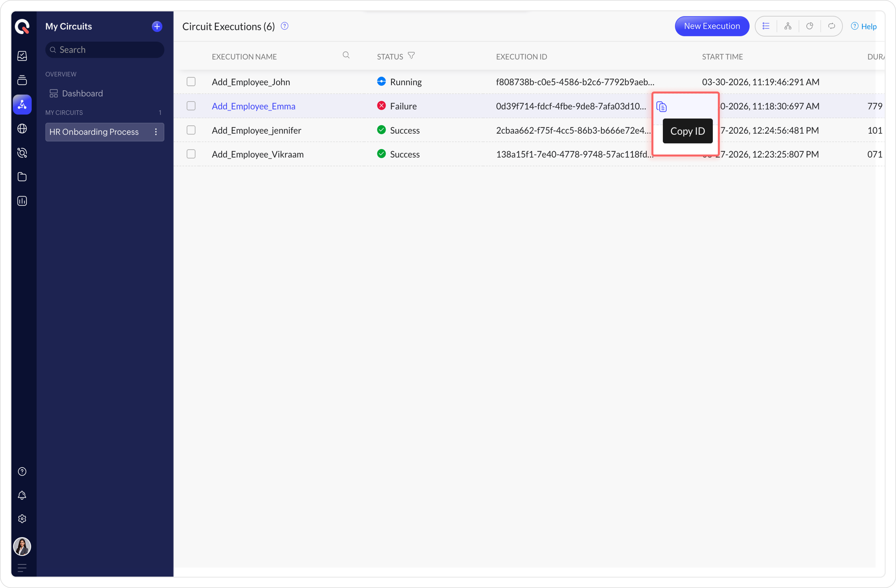Click the copy execution ID icon
This screenshot has height=588, width=896.
[661, 107]
